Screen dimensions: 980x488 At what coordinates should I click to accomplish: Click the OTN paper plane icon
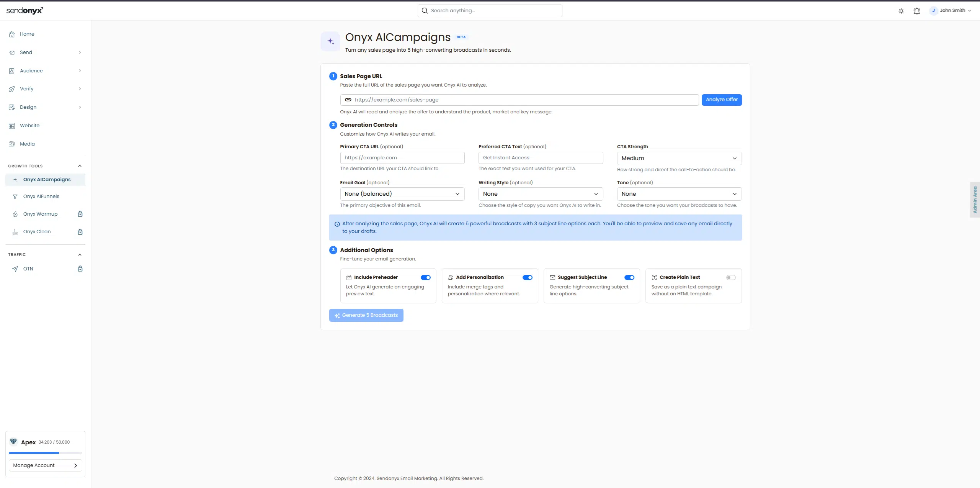pos(15,269)
